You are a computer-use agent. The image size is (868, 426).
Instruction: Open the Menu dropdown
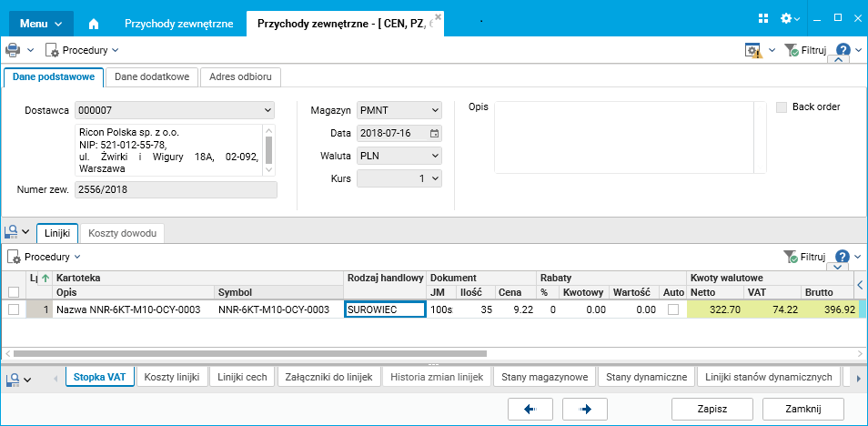tap(42, 24)
